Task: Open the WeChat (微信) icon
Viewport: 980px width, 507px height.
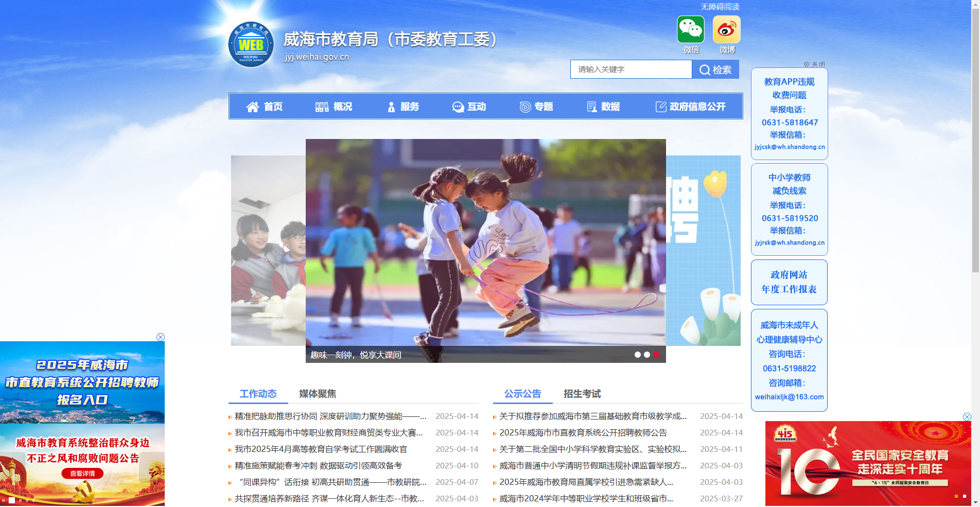Action: [x=691, y=30]
